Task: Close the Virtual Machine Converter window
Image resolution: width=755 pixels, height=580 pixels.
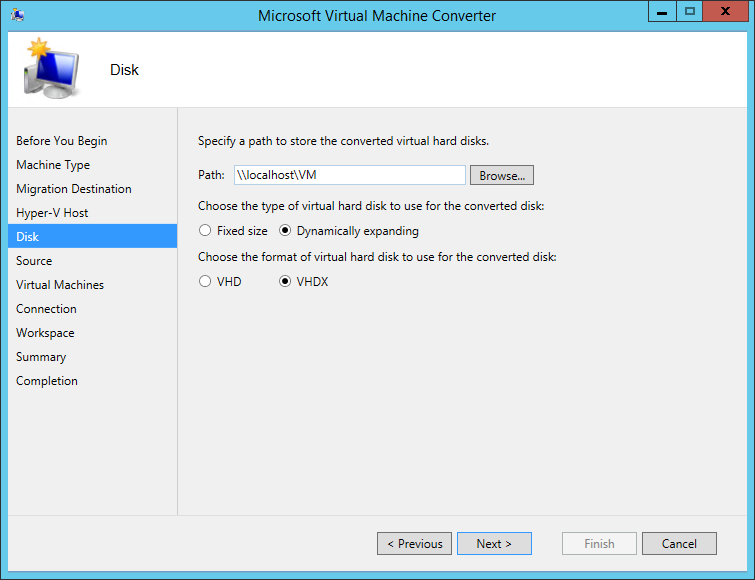Action: click(725, 12)
